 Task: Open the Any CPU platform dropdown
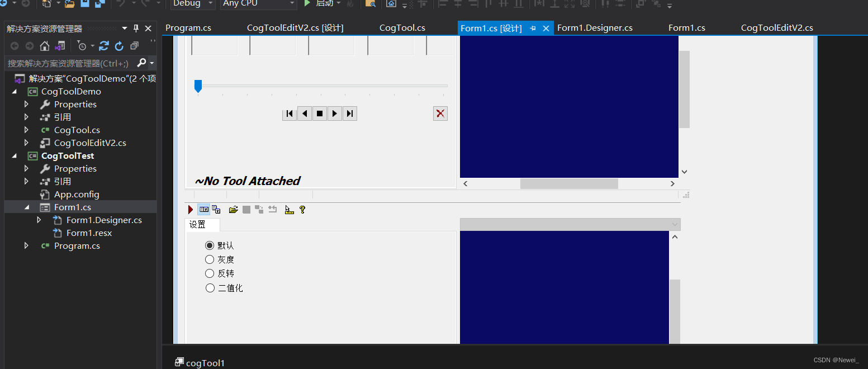click(x=258, y=3)
